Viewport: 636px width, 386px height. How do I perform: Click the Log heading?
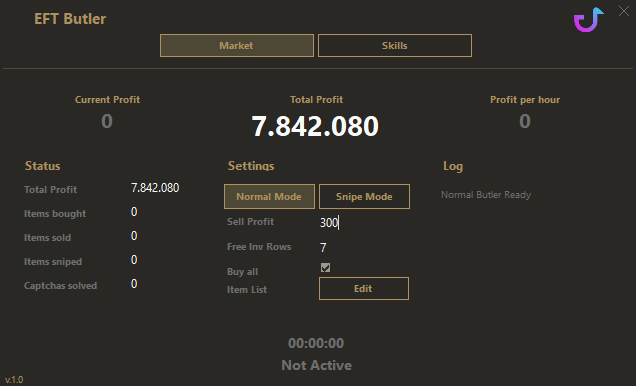pyautogui.click(x=453, y=166)
